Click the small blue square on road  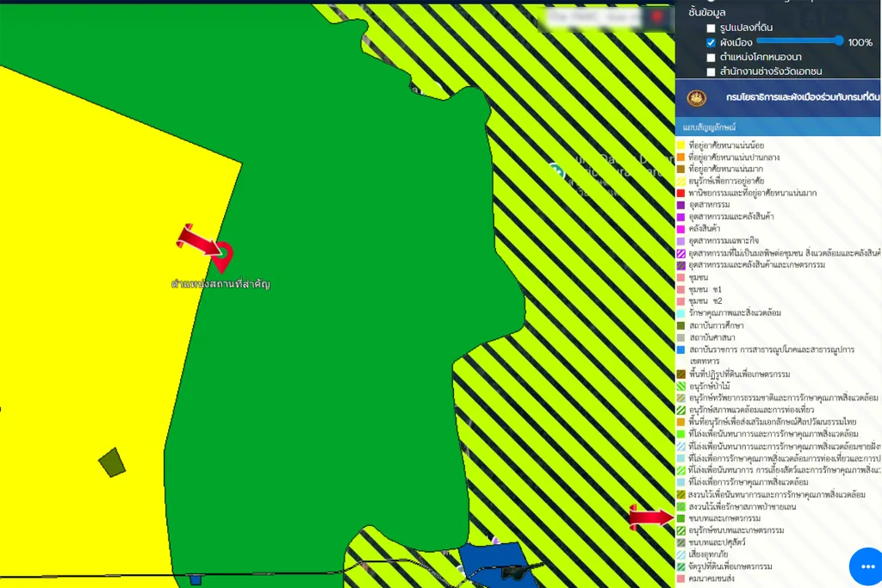point(196,580)
